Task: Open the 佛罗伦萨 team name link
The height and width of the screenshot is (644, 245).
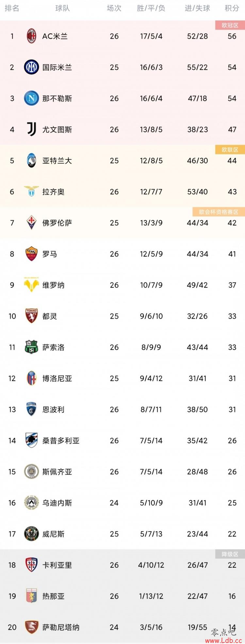Action: click(57, 223)
